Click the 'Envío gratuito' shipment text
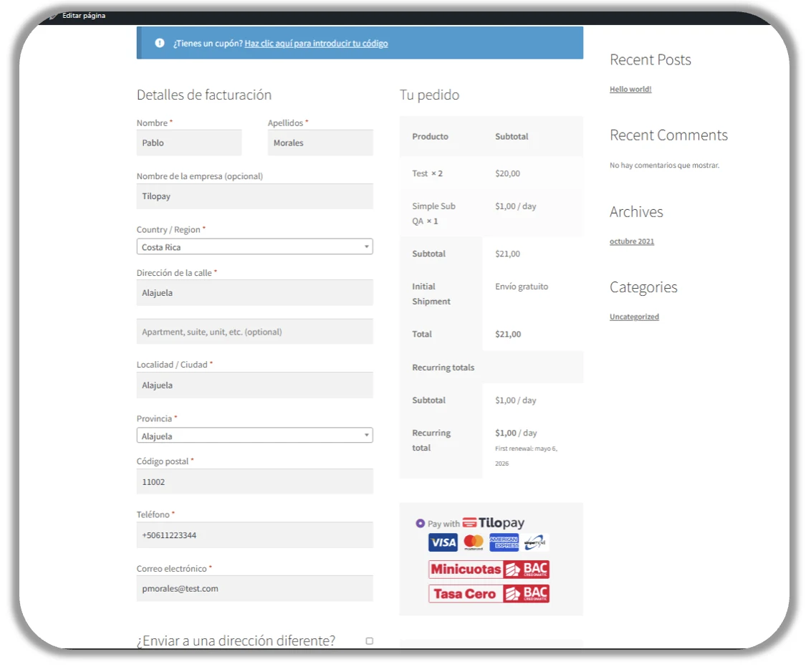This screenshot has width=811, height=672. 522,287
